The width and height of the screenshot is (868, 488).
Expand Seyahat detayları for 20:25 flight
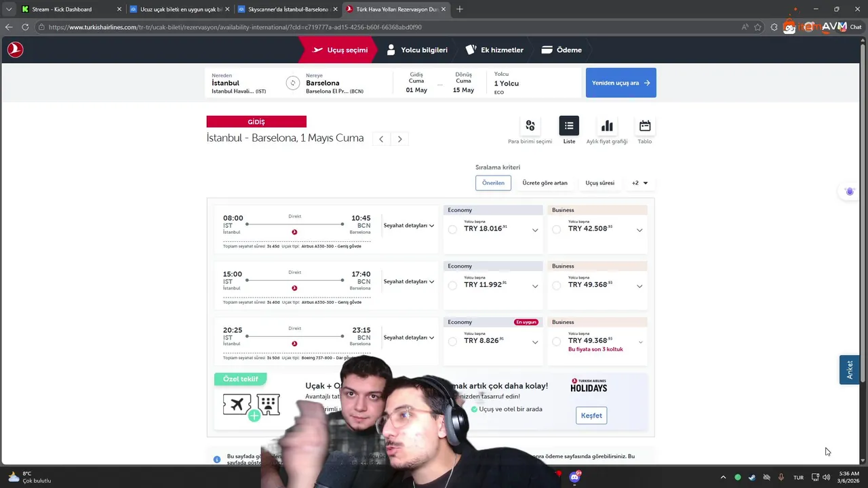click(x=409, y=338)
